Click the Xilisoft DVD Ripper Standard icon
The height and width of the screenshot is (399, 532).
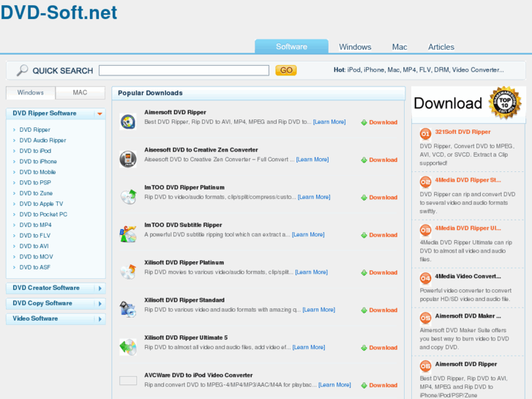128,309
